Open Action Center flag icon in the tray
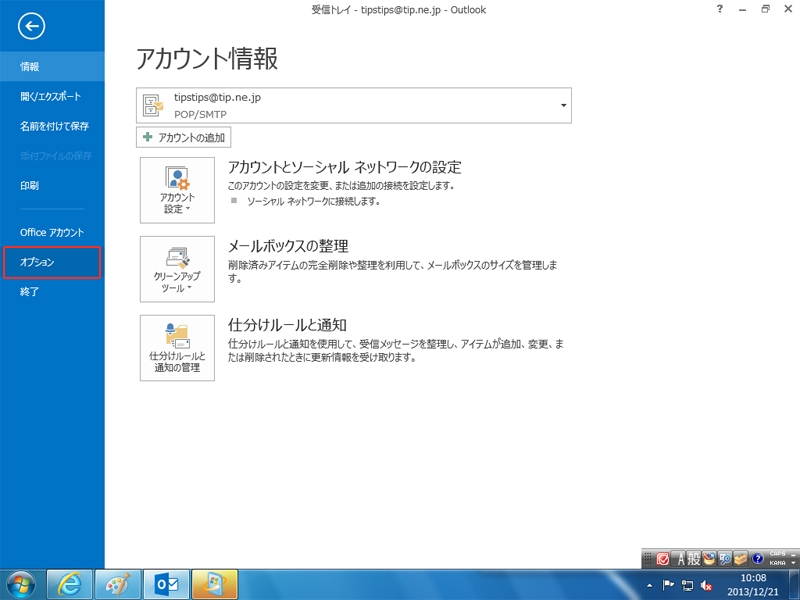This screenshot has height=600, width=800. click(x=668, y=585)
